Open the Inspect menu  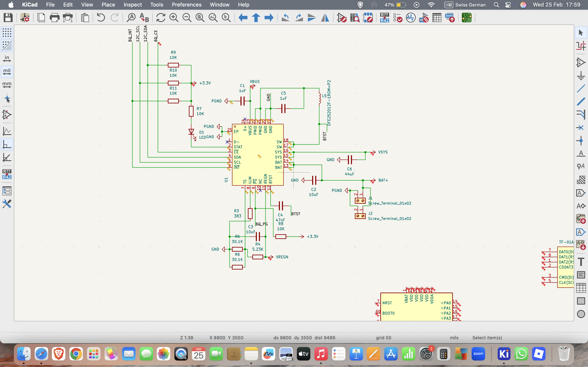tap(133, 5)
